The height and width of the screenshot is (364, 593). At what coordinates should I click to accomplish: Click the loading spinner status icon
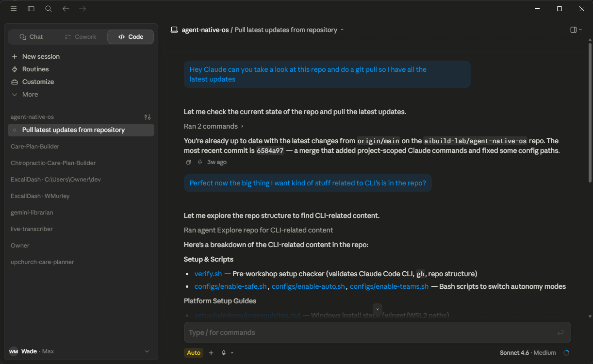point(566,353)
